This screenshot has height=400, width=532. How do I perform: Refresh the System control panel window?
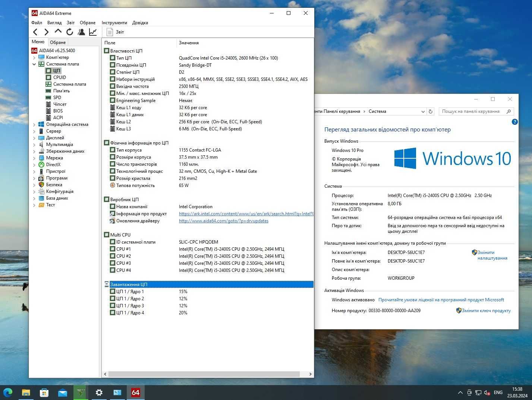(431, 111)
